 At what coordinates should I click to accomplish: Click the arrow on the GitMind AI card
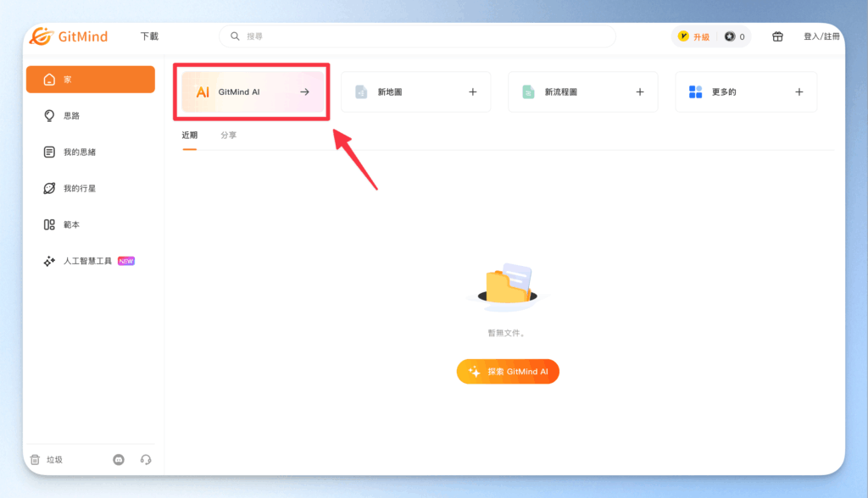pyautogui.click(x=303, y=91)
